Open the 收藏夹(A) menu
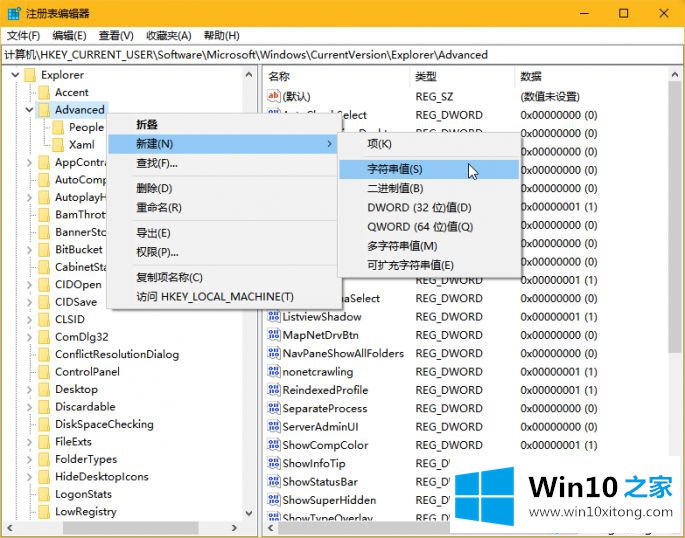This screenshot has width=685, height=538. click(169, 36)
